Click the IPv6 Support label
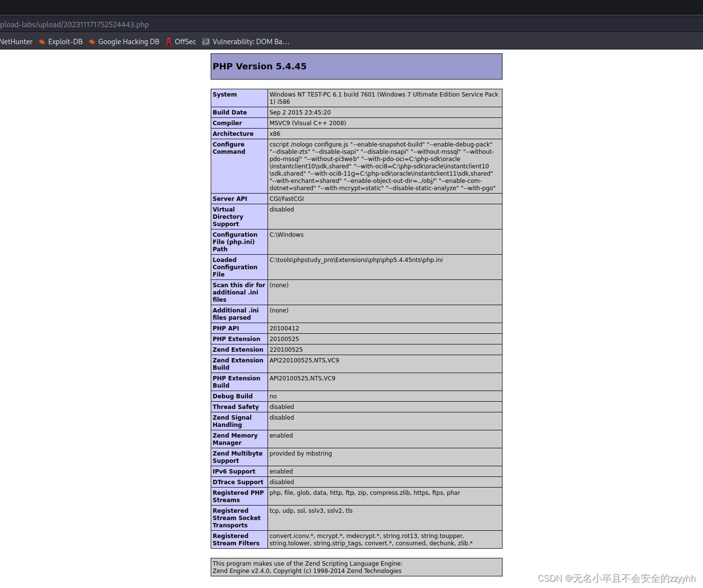 pyautogui.click(x=234, y=472)
